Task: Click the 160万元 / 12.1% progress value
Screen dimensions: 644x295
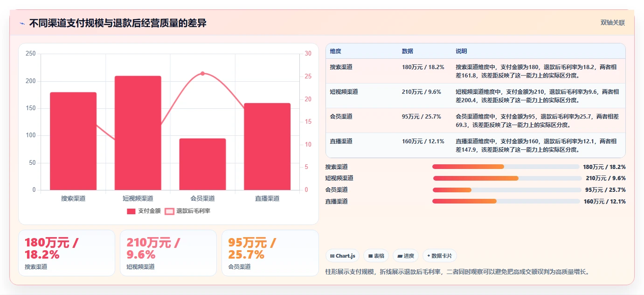Action: click(605, 202)
